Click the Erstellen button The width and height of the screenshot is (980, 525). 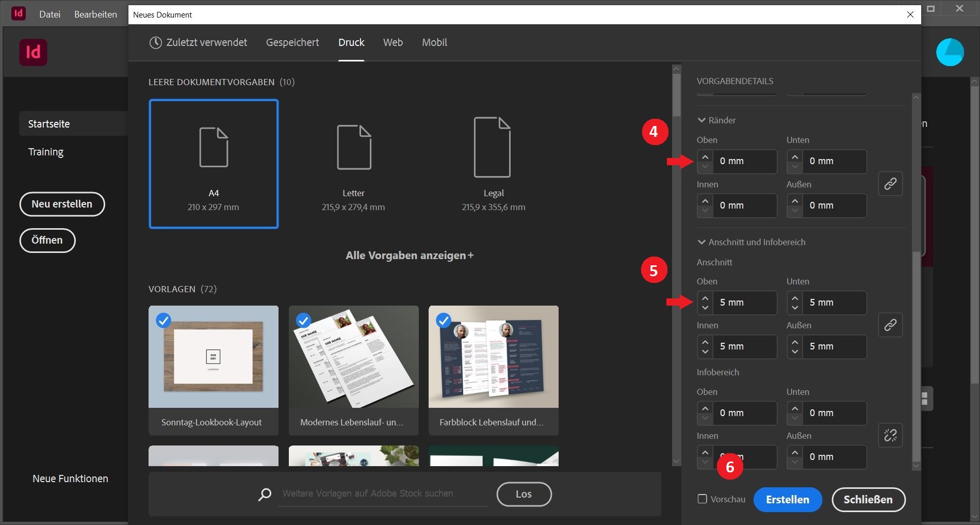point(787,499)
